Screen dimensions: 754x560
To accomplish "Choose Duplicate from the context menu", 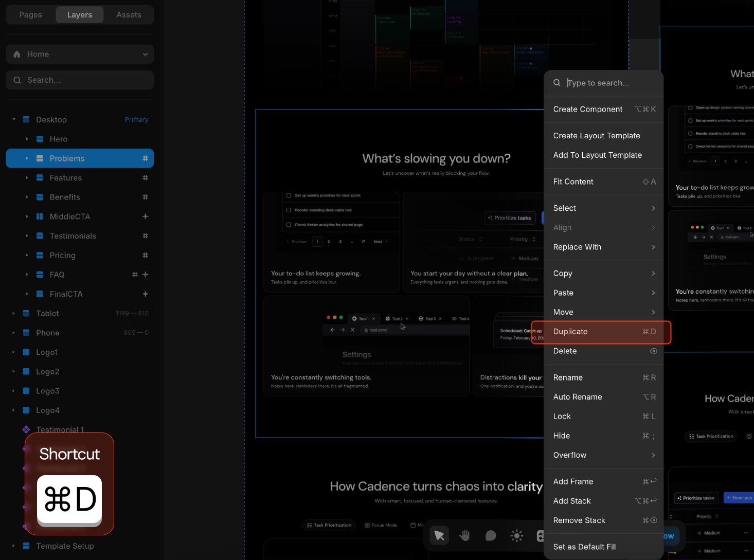I will (x=604, y=332).
